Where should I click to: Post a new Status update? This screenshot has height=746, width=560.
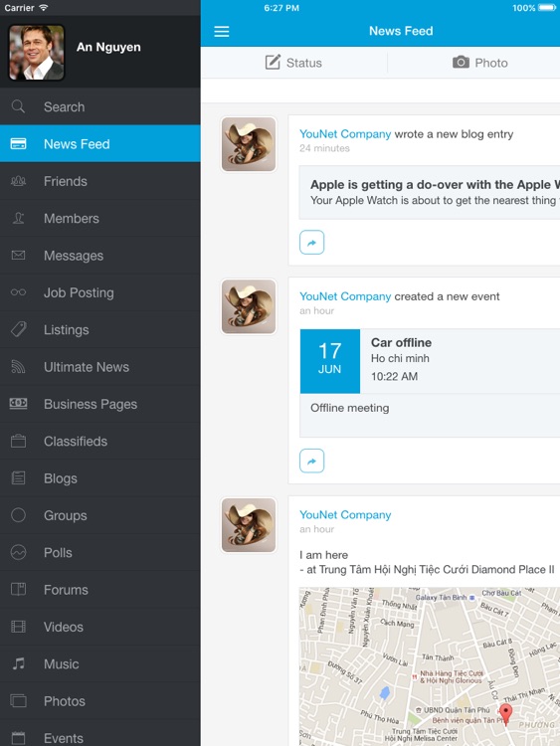click(294, 63)
